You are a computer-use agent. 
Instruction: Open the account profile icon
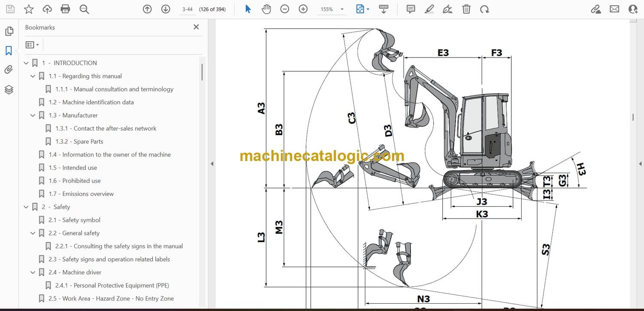click(633, 9)
